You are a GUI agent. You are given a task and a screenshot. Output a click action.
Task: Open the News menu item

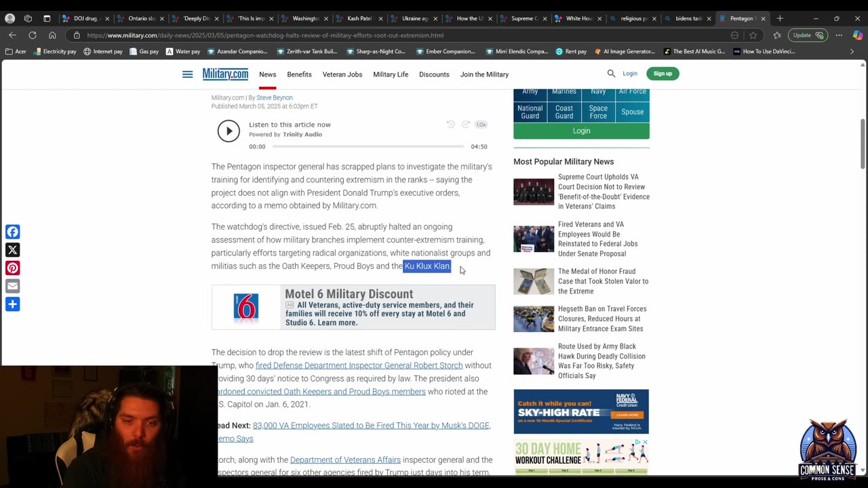tap(267, 75)
